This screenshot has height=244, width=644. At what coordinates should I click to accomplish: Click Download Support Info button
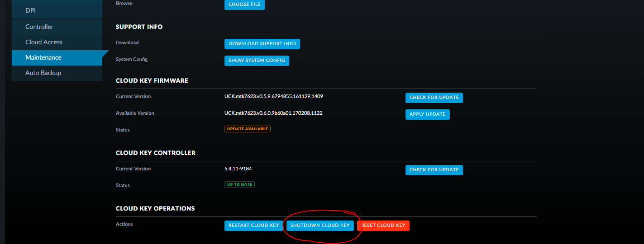point(262,44)
